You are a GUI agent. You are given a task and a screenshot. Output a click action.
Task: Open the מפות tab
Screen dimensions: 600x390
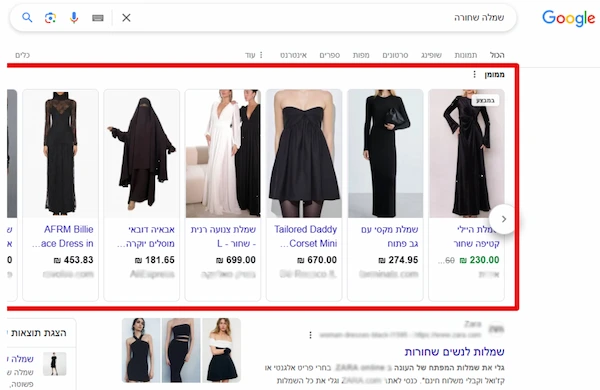361,55
